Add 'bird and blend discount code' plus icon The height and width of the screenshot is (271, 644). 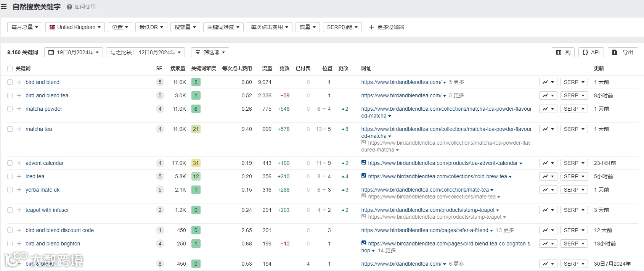coord(19,230)
